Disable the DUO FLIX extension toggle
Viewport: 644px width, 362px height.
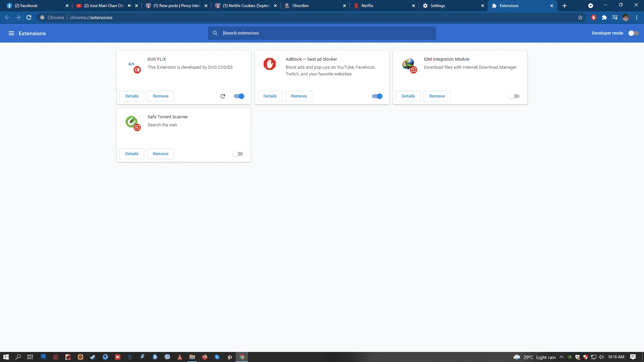tap(239, 96)
